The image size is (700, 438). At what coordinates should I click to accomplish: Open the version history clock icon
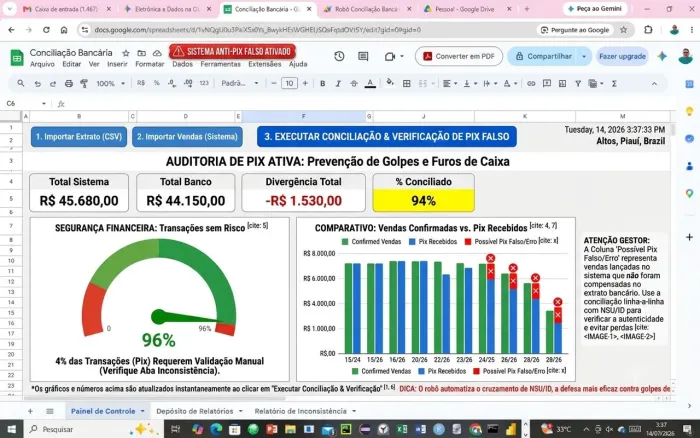339,56
